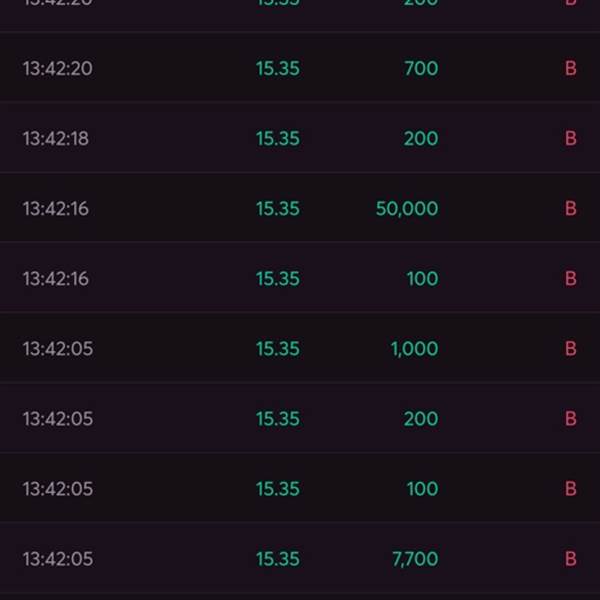The image size is (600, 600).
Task: Select the 13:42:16 timestamp on the 50,000 row
Action: [x=56, y=209]
